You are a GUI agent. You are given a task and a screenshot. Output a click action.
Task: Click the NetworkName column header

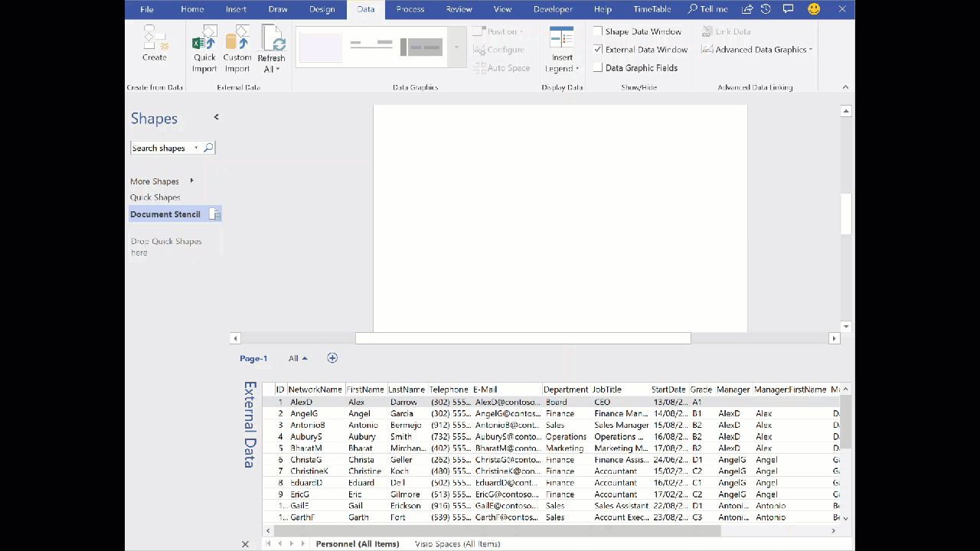coord(315,390)
